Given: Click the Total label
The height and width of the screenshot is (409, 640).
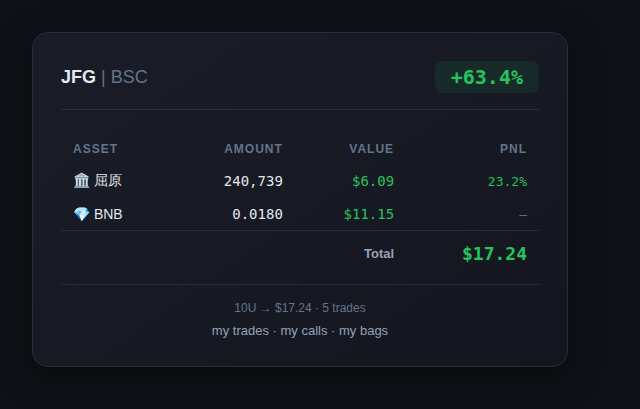Looking at the screenshot, I should point(379,253).
